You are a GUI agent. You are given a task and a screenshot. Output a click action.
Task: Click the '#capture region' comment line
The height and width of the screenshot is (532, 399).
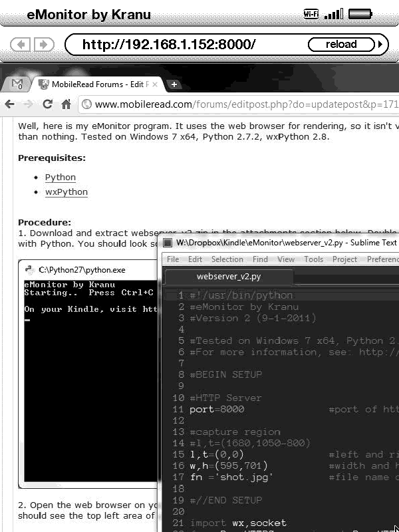(235, 432)
